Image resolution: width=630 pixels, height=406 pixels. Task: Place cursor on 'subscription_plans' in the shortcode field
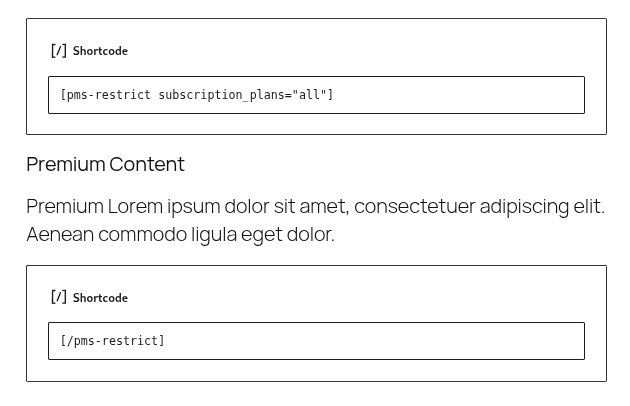click(207, 95)
